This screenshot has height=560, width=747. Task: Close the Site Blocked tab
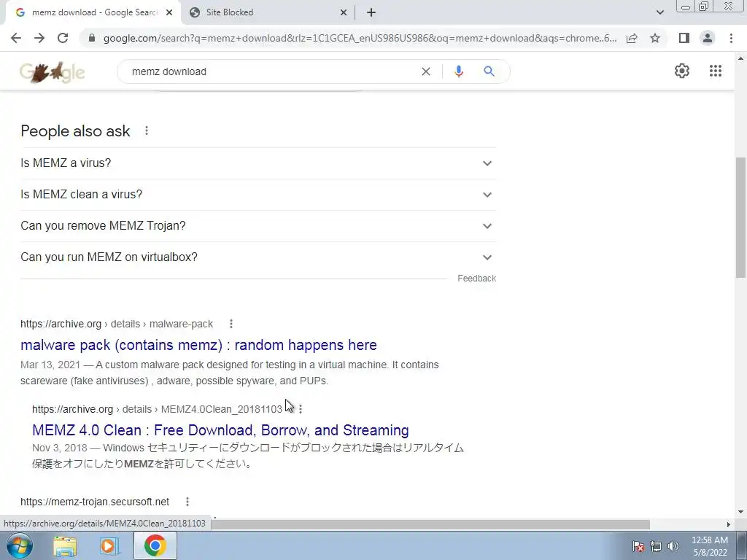(344, 13)
